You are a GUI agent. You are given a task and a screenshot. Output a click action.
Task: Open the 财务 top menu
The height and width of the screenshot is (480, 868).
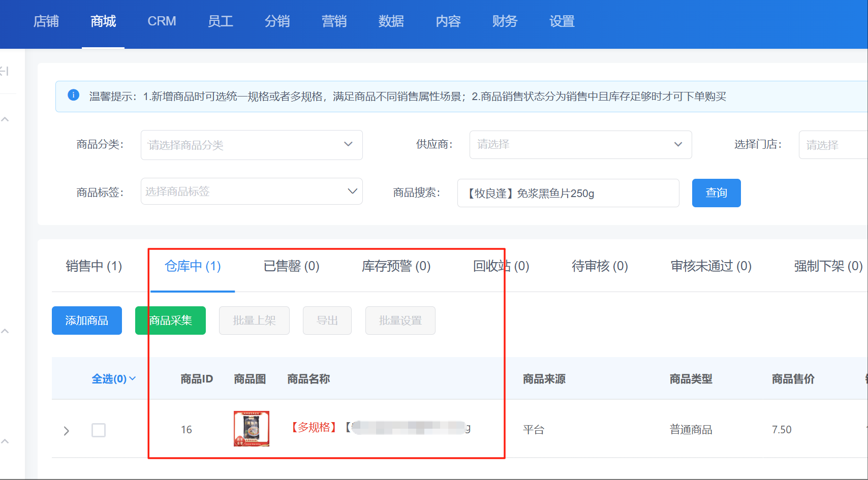[505, 21]
